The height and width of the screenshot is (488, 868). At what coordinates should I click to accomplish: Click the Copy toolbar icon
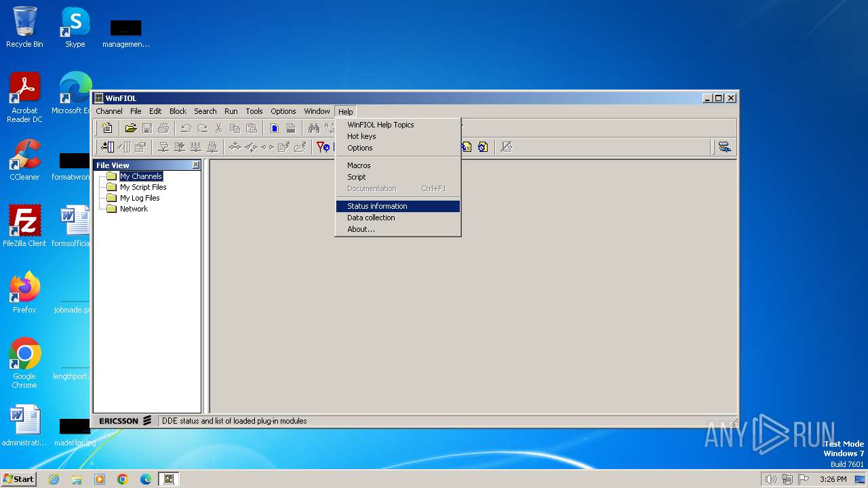pyautogui.click(x=235, y=127)
